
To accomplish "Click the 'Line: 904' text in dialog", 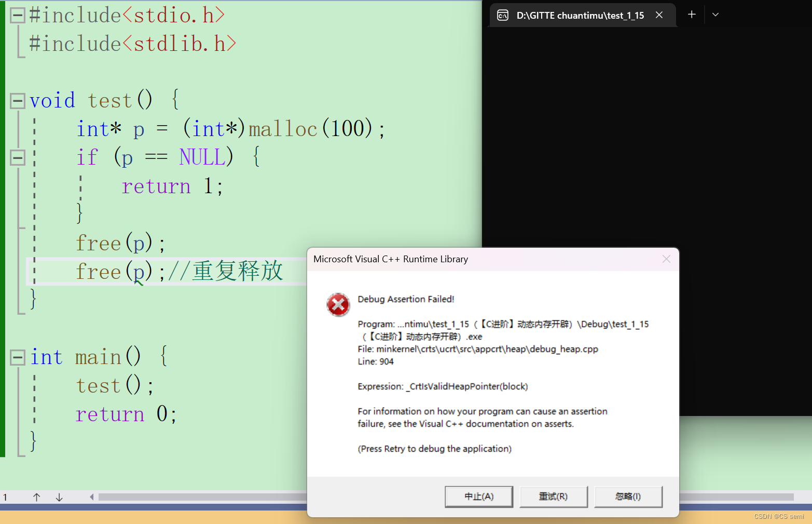I will point(376,361).
